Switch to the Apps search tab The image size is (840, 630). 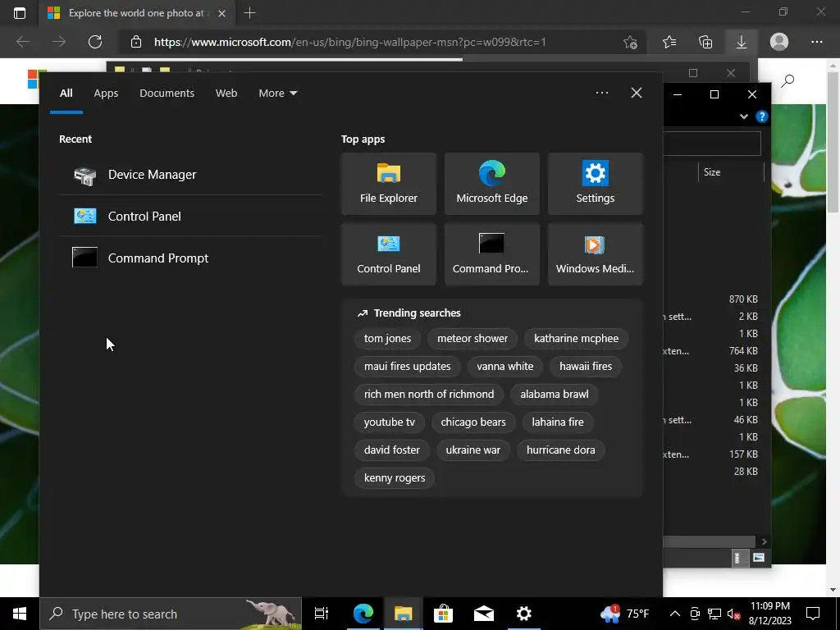106,94
